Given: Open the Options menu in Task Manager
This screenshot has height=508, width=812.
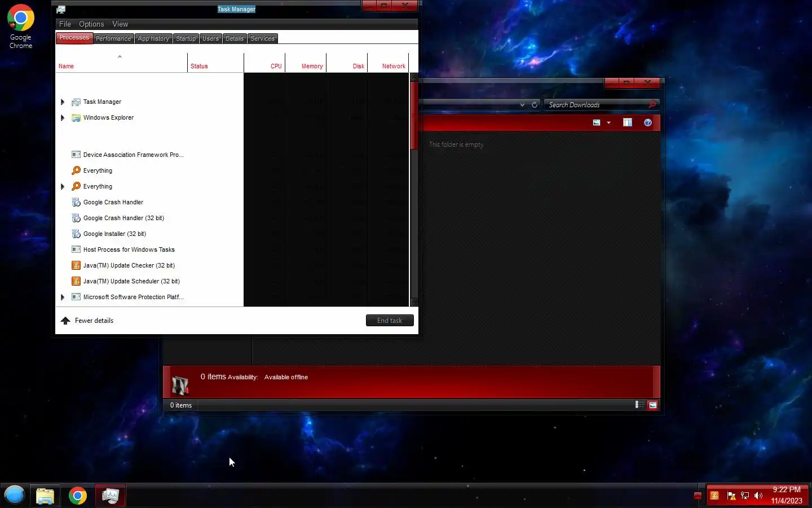Looking at the screenshot, I should point(91,24).
